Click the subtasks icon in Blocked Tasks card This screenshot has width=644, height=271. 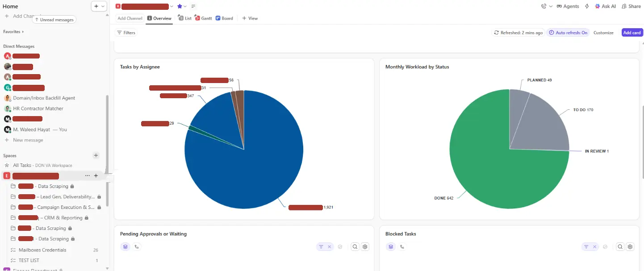(402, 246)
